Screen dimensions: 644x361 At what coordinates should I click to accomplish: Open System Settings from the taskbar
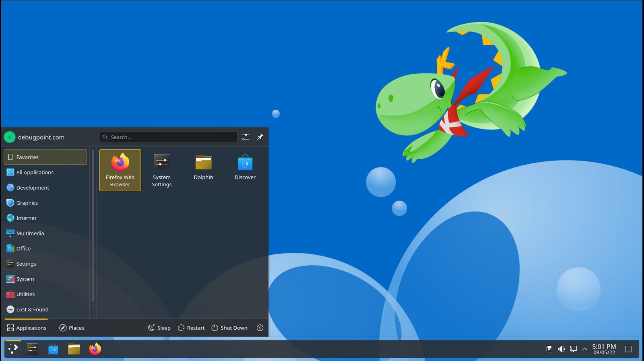(32, 349)
